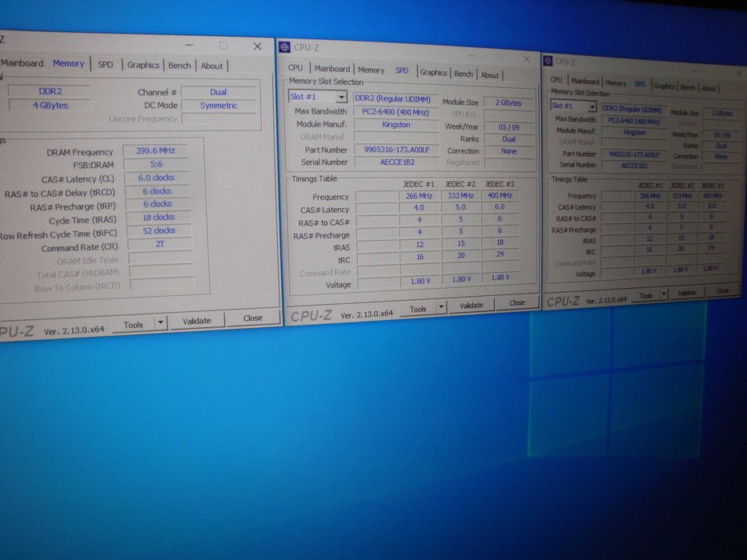
Task: Select the CPU tab in the middle CPU-Z window
Action: pyautogui.click(x=295, y=68)
